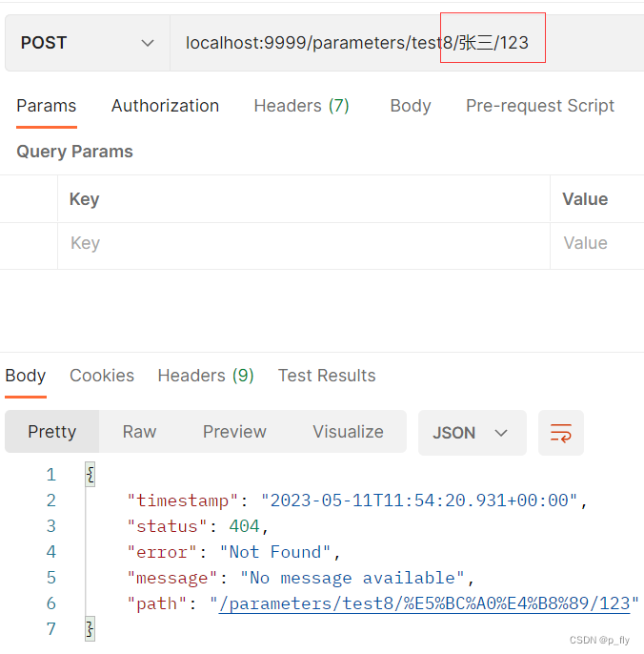644x654 pixels.
Task: Open the request Body tab
Action: point(411,106)
